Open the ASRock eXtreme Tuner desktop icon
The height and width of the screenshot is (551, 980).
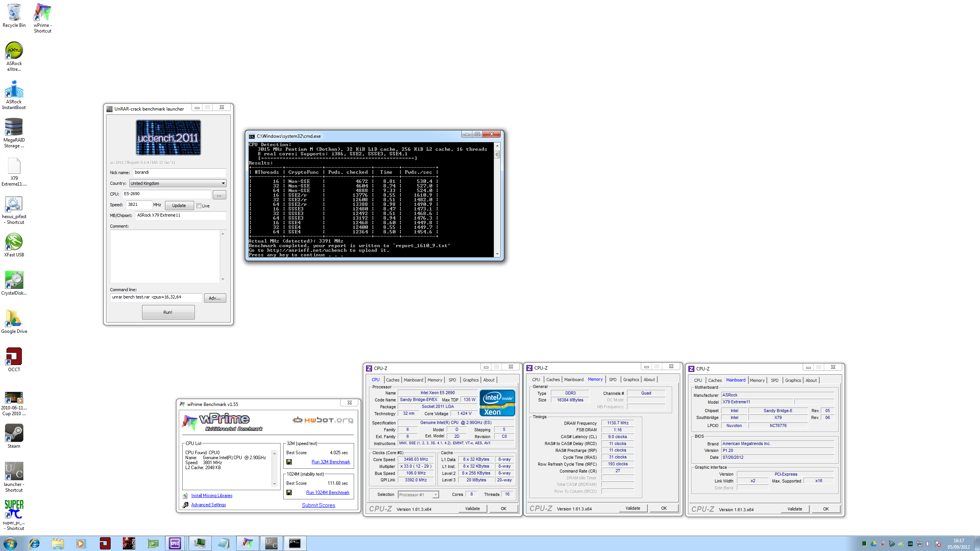(14, 56)
